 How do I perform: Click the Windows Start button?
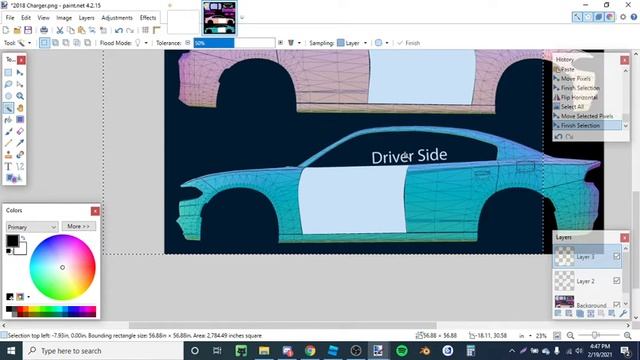[11, 351]
